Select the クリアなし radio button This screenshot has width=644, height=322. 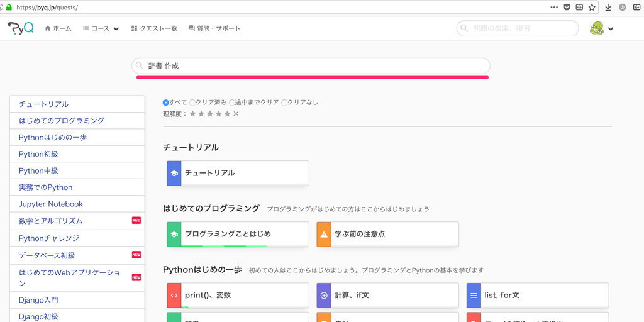point(284,103)
